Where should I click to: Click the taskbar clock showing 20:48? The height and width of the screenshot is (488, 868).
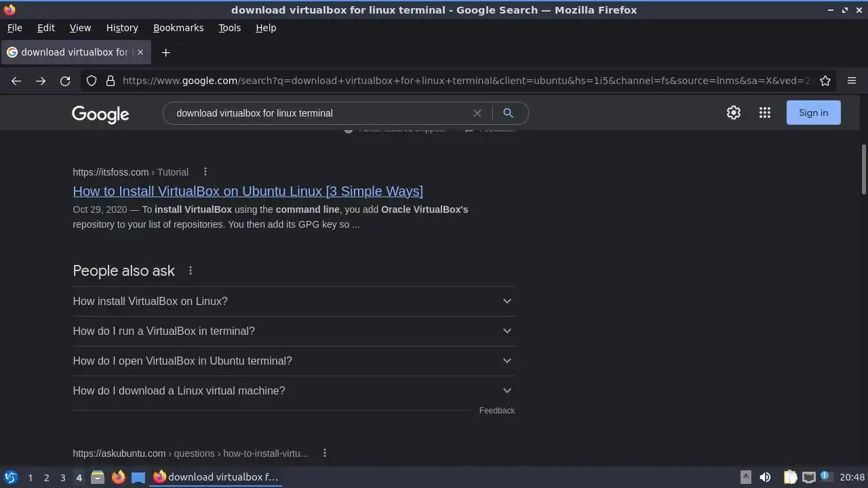[x=852, y=477]
